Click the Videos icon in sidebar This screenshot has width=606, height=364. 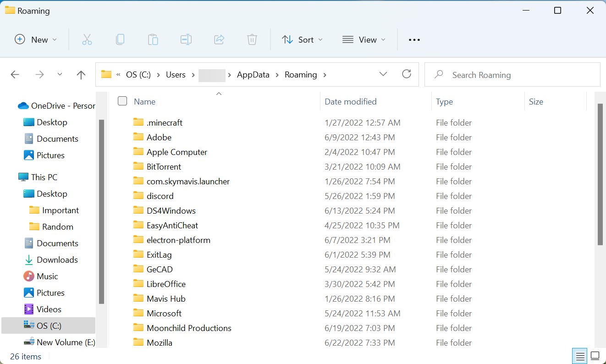(29, 309)
